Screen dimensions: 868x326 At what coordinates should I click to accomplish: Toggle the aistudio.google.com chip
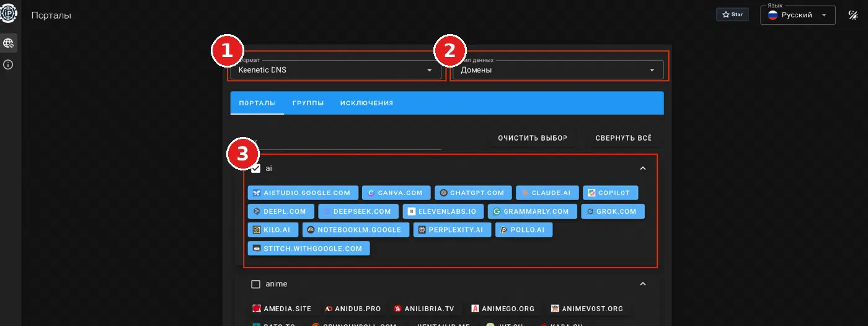(303, 193)
